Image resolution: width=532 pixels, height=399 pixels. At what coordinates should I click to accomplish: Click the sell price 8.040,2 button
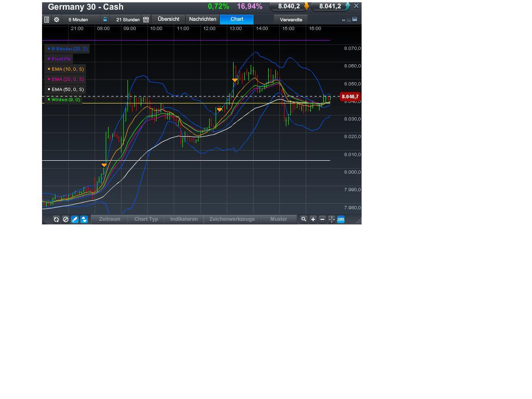tap(289, 6)
